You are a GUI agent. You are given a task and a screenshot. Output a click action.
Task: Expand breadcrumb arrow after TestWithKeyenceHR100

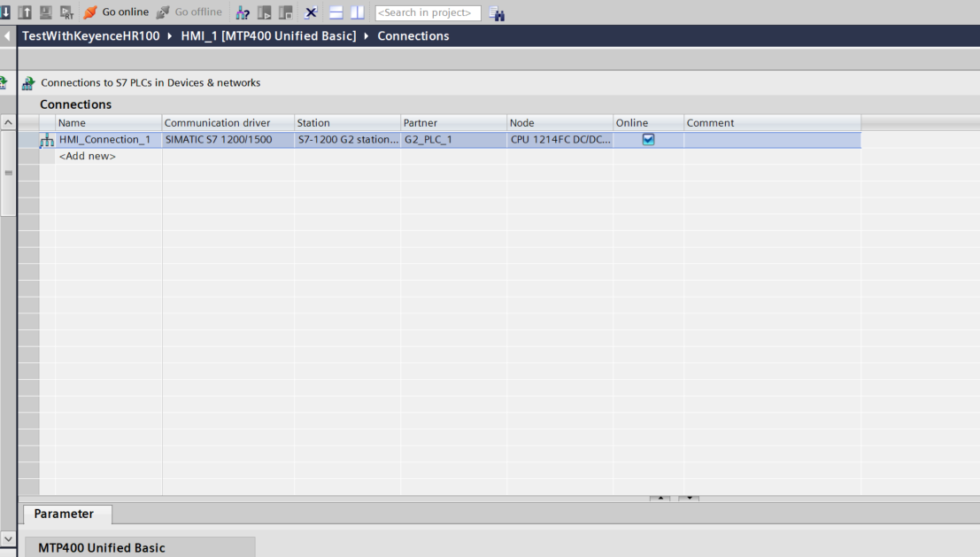pos(169,36)
